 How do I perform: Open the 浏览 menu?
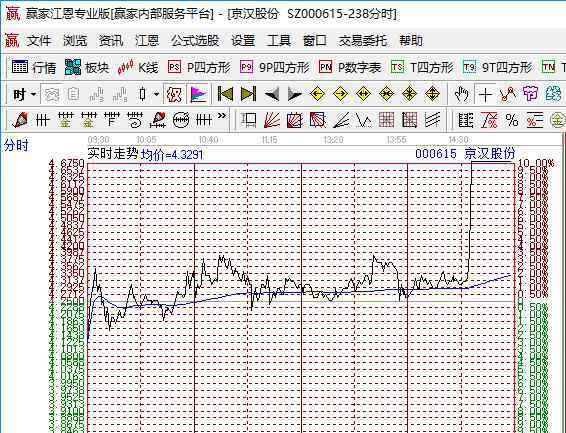pyautogui.click(x=75, y=40)
